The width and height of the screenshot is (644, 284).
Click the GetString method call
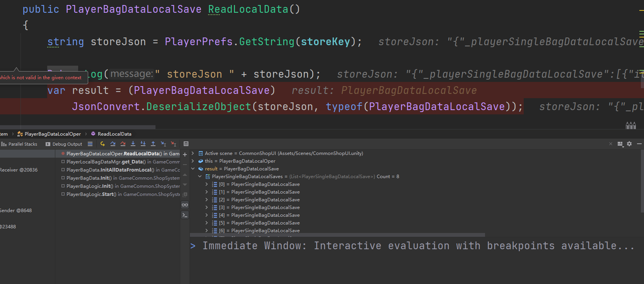tap(267, 42)
